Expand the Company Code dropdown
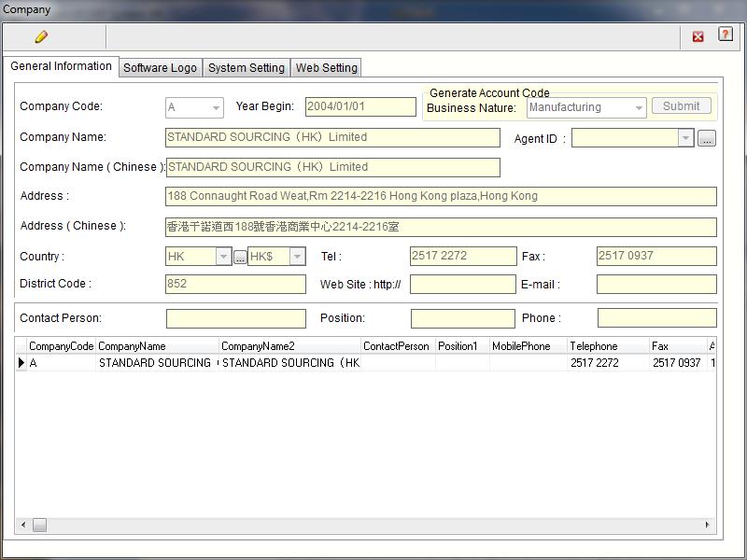Screen dimensions: 747x560 pos(216,108)
